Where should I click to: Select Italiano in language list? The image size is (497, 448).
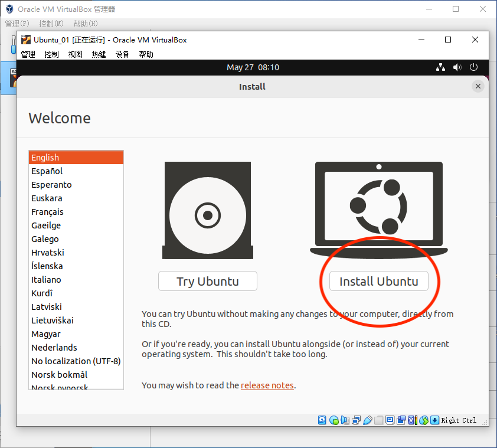[x=76, y=280]
